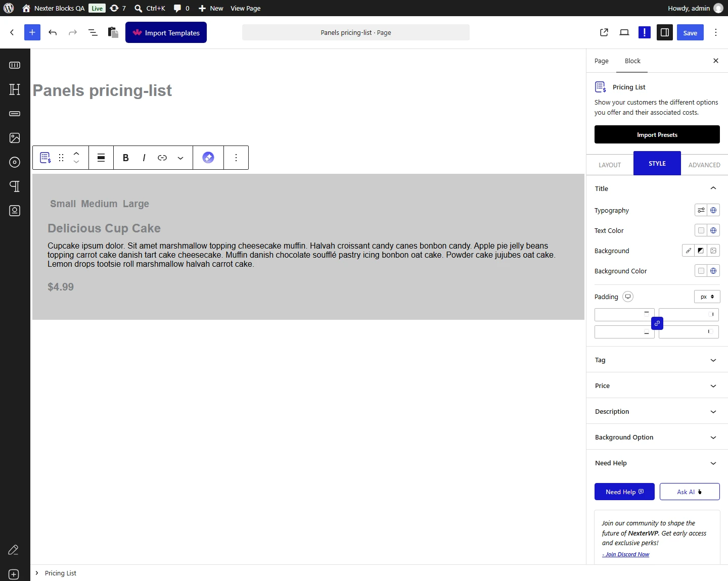Insert a link from the block toolbar
Viewport: 728px width, 581px height.
[162, 158]
